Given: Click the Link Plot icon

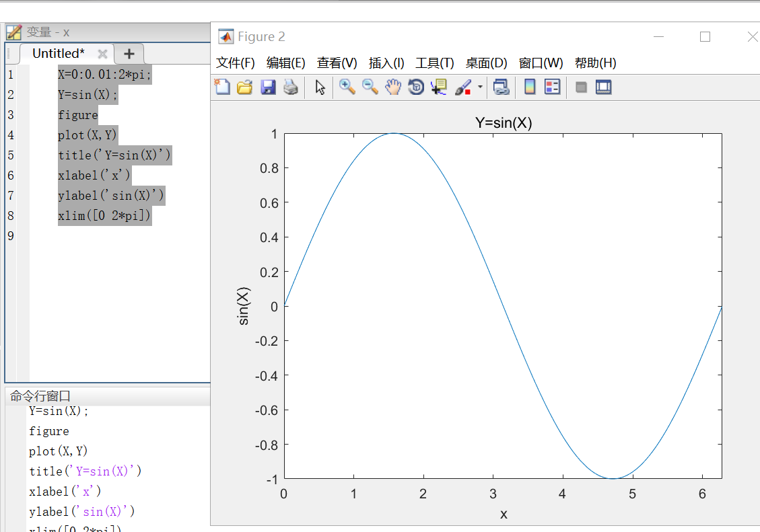Looking at the screenshot, I should pyautogui.click(x=502, y=87).
